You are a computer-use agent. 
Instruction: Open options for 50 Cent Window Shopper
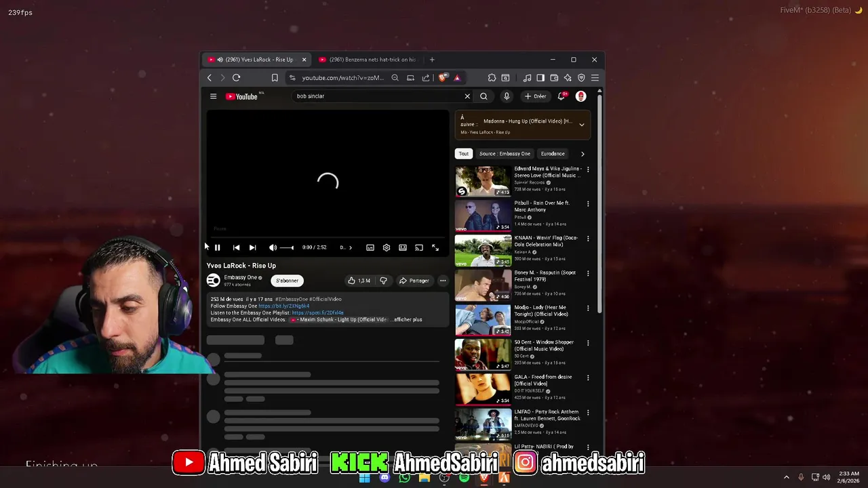click(x=588, y=343)
